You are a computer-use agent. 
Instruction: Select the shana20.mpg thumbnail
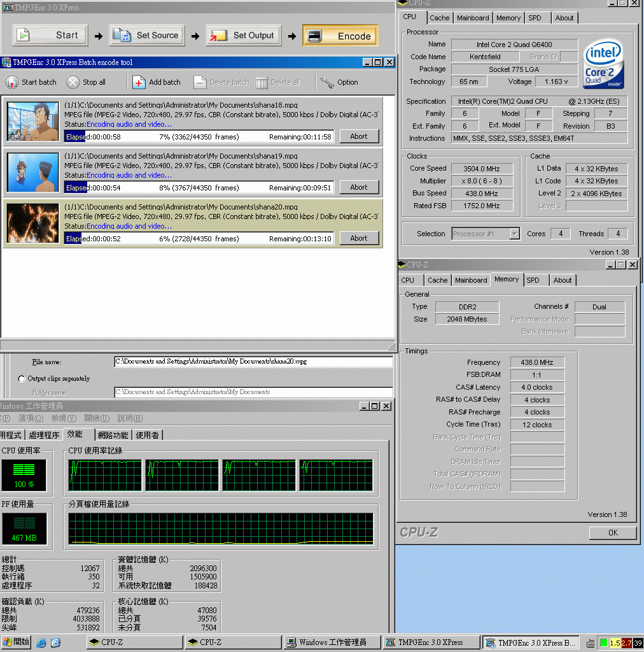(33, 223)
